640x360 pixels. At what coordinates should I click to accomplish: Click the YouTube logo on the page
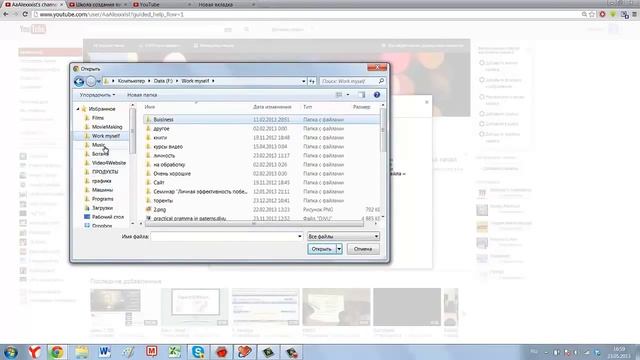33,29
